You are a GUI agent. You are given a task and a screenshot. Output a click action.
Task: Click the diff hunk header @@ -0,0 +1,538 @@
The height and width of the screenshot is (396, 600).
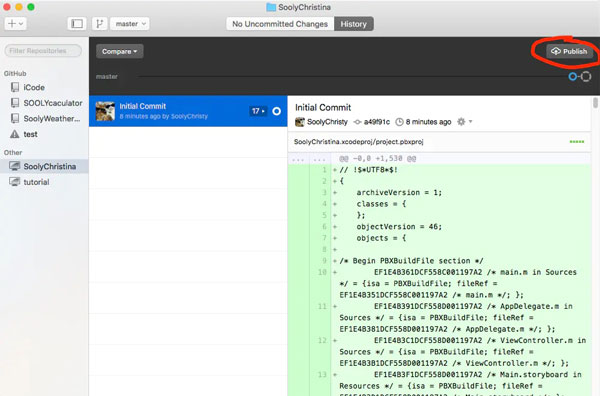(x=377, y=158)
